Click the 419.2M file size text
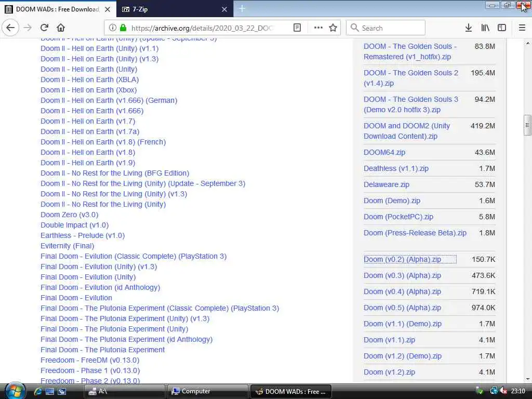The height and width of the screenshot is (399, 532). click(483, 126)
